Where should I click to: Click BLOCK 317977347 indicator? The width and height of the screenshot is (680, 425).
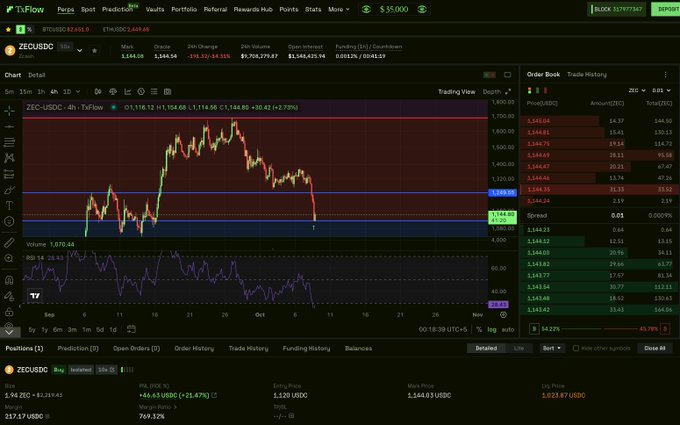[616, 9]
